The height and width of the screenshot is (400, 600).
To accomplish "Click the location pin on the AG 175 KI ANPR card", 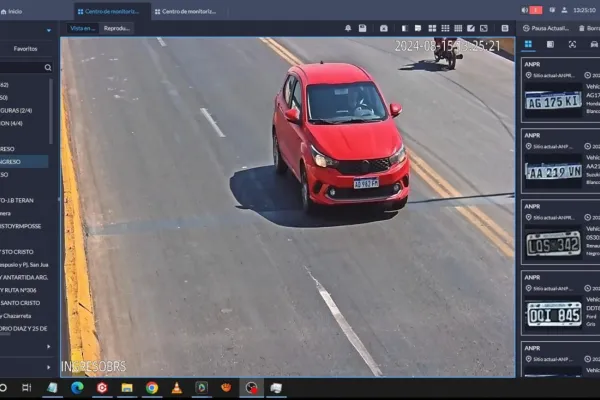I will [528, 75].
